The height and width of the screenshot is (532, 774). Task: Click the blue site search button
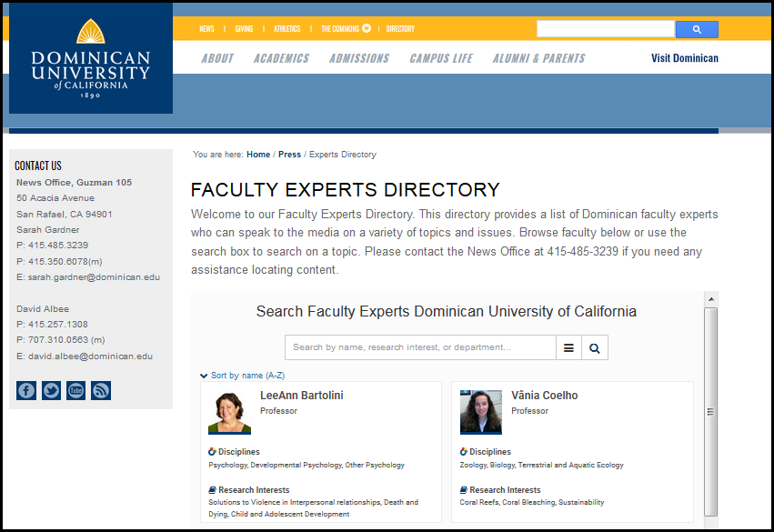697,29
